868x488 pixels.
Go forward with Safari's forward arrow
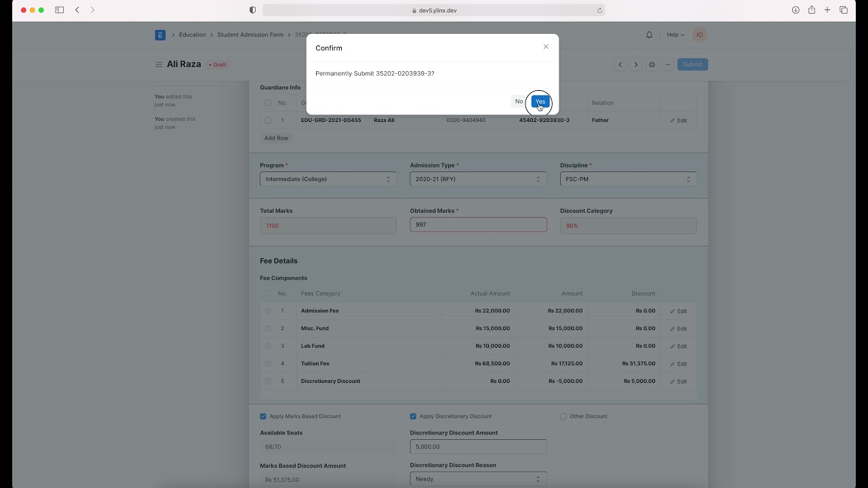(93, 10)
